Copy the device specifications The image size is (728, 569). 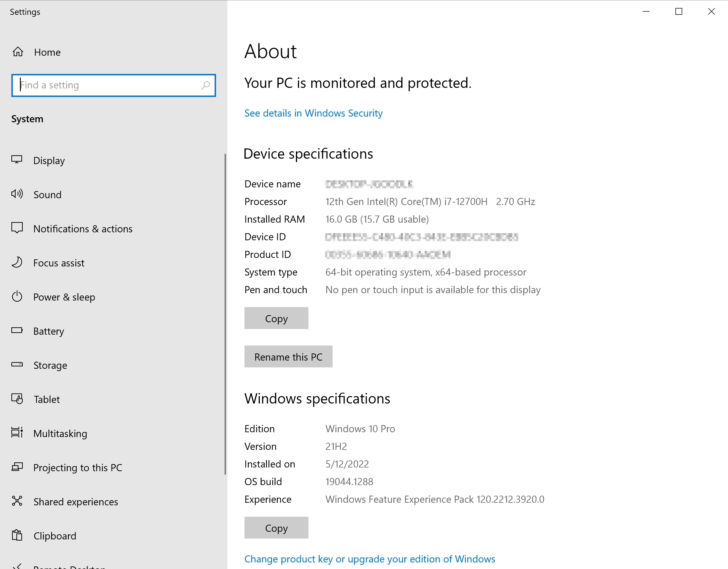(x=276, y=318)
